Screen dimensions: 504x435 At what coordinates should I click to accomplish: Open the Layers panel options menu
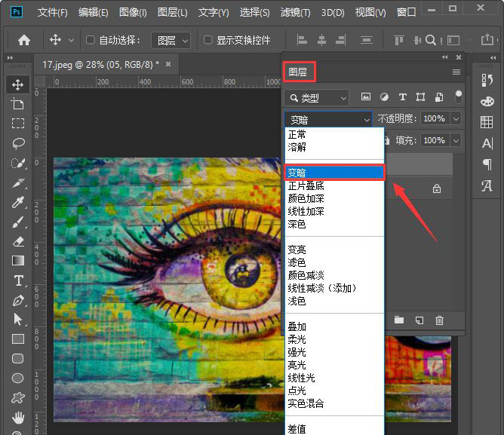coord(456,72)
